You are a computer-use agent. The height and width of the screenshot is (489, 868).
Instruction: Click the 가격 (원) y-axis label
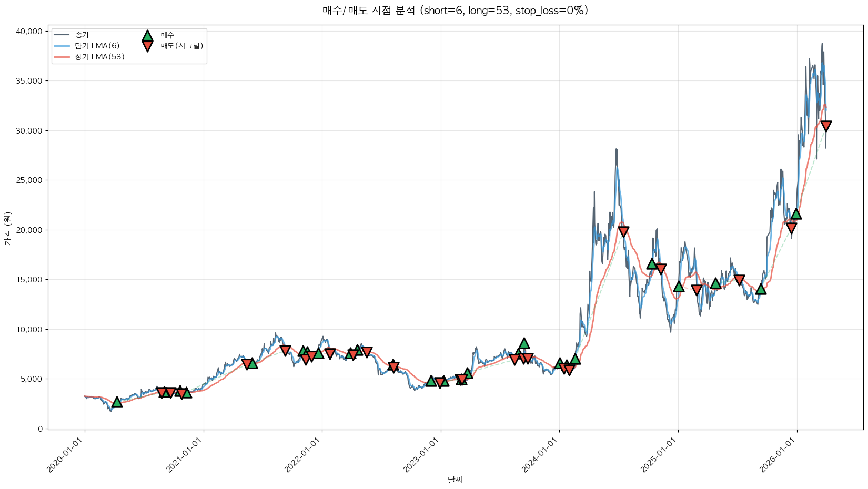[7, 228]
